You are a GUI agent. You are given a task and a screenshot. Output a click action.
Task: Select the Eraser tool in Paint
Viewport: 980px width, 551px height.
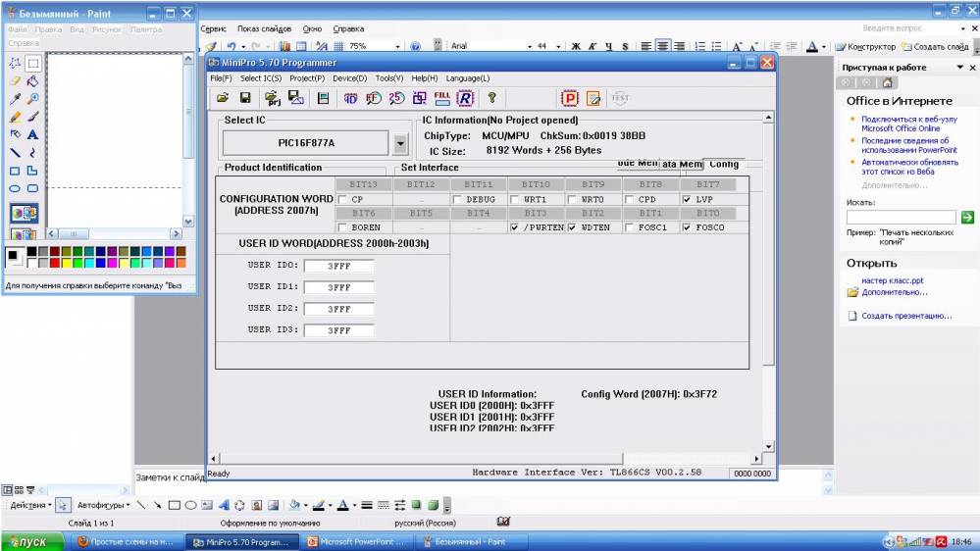pos(15,81)
